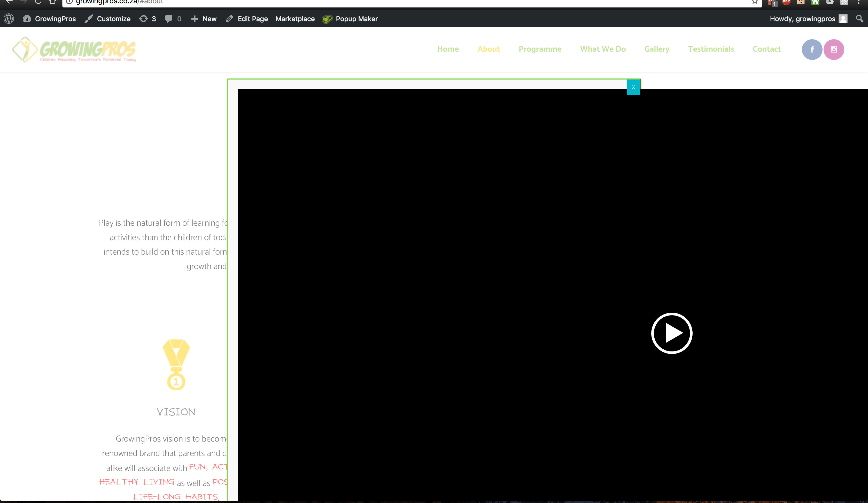This screenshot has width=868, height=503.
Task: Click the yellow Vision medal icon
Action: coord(176,365)
